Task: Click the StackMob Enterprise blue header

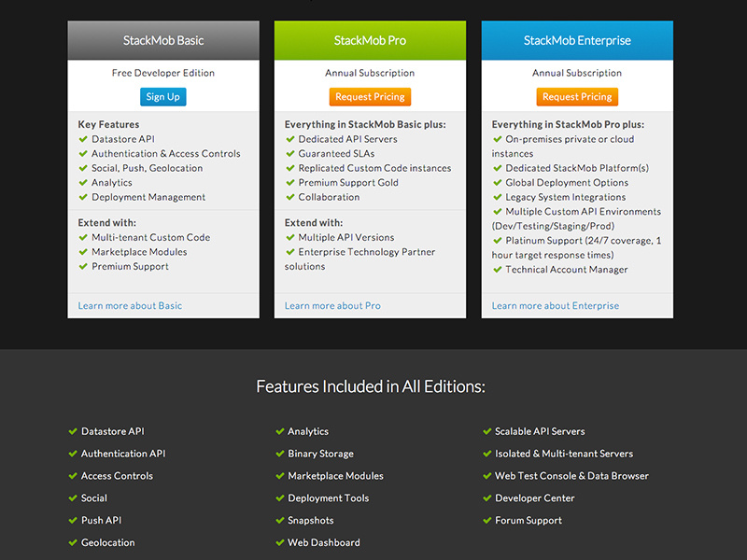Action: click(577, 40)
